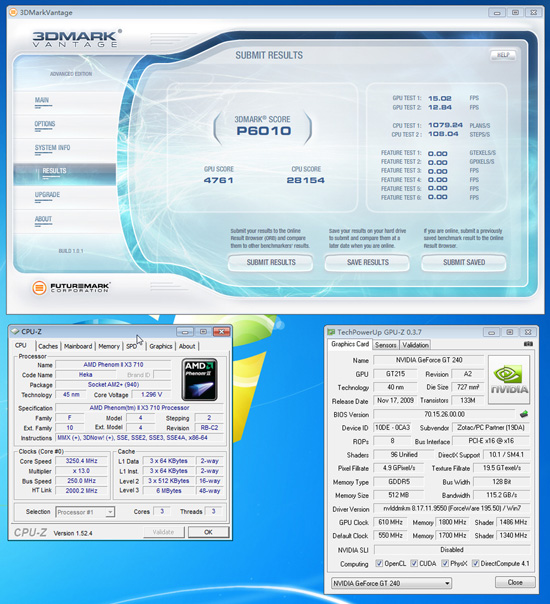Toggle the PhysX checkbox
The height and width of the screenshot is (604, 550).
click(445, 564)
